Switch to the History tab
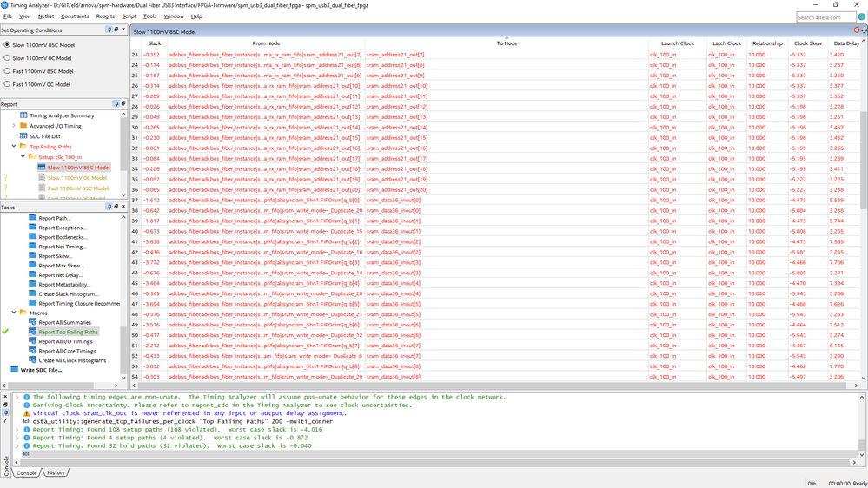Image resolution: width=868 pixels, height=488 pixels. pos(56,472)
